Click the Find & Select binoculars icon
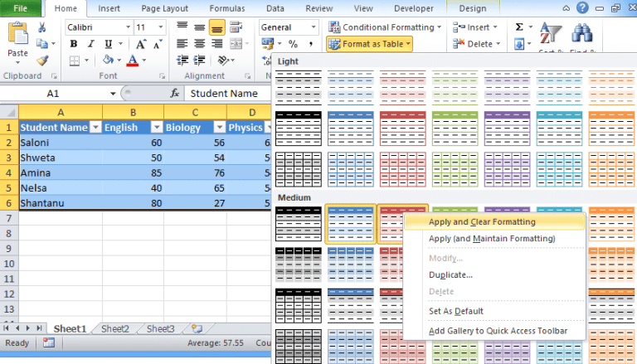637x364 pixels. coord(582,33)
